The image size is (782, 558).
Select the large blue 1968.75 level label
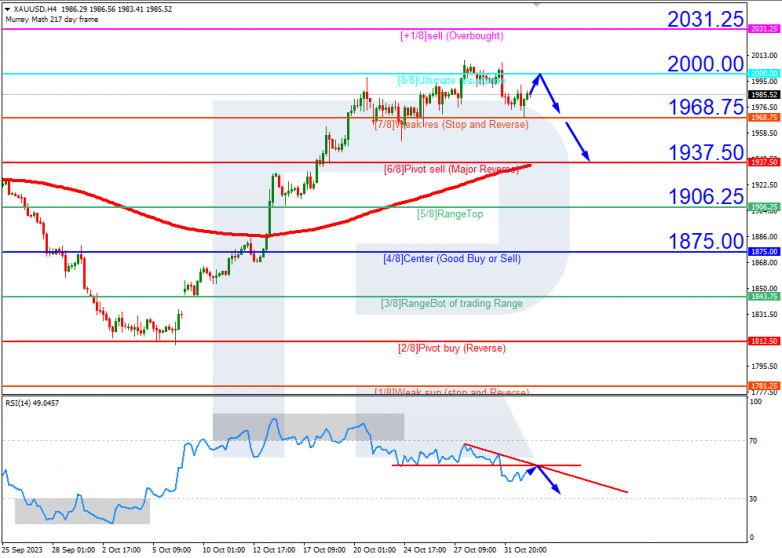[706, 107]
